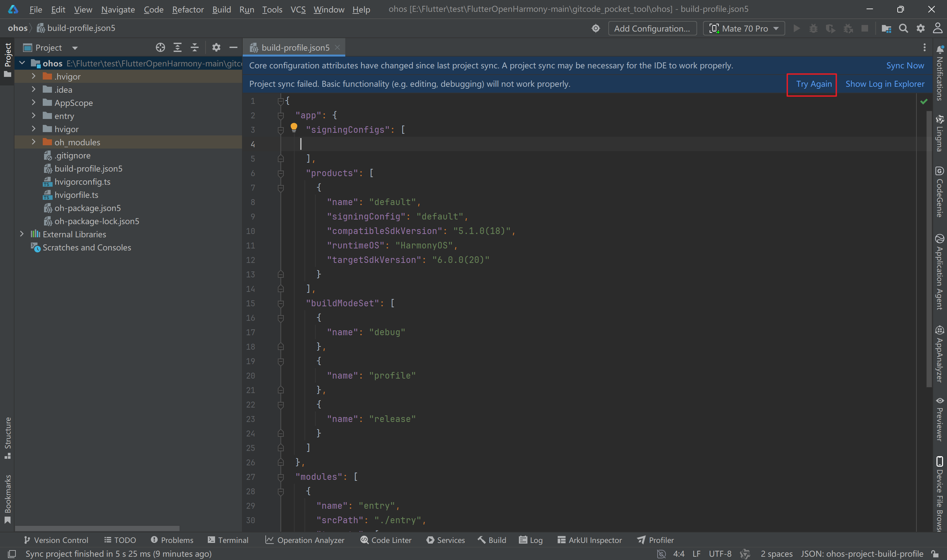Open Project panel options gear icon
The width and height of the screenshot is (947, 560).
tap(216, 48)
